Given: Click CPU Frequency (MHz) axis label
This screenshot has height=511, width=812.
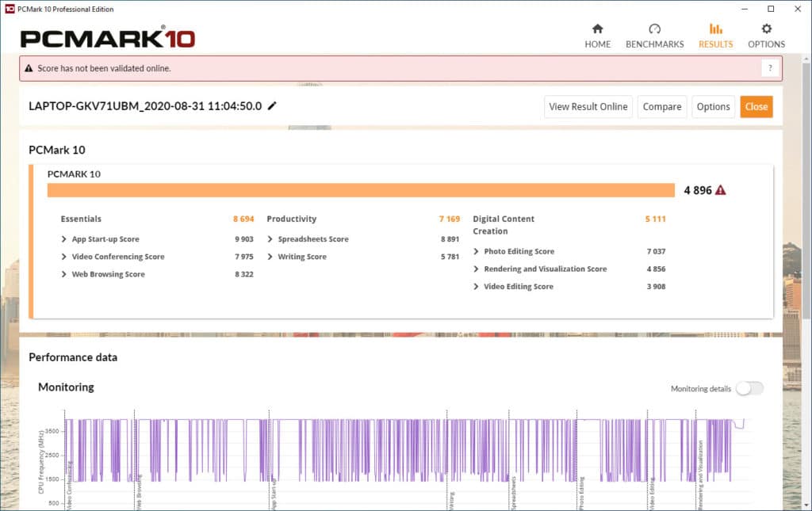Looking at the screenshot, I should click(x=41, y=462).
